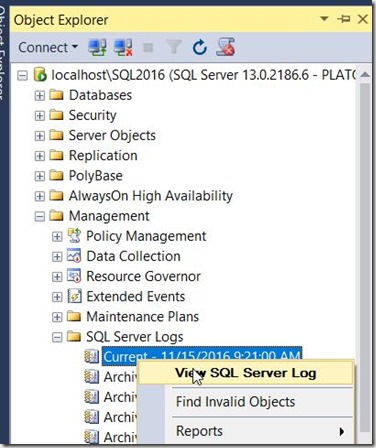Viewport: 376px width, 448px height.
Task: Expand the Databases node
Action: [40, 96]
